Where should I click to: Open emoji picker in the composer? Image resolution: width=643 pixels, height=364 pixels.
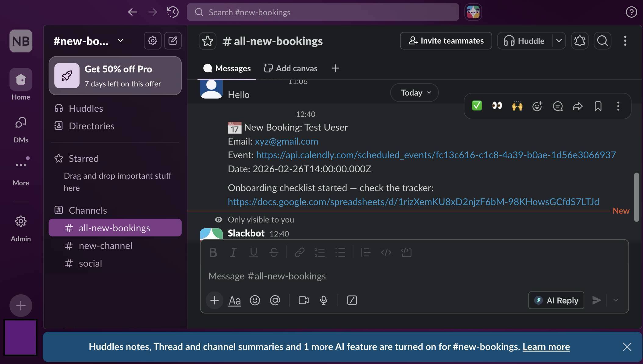(x=255, y=300)
